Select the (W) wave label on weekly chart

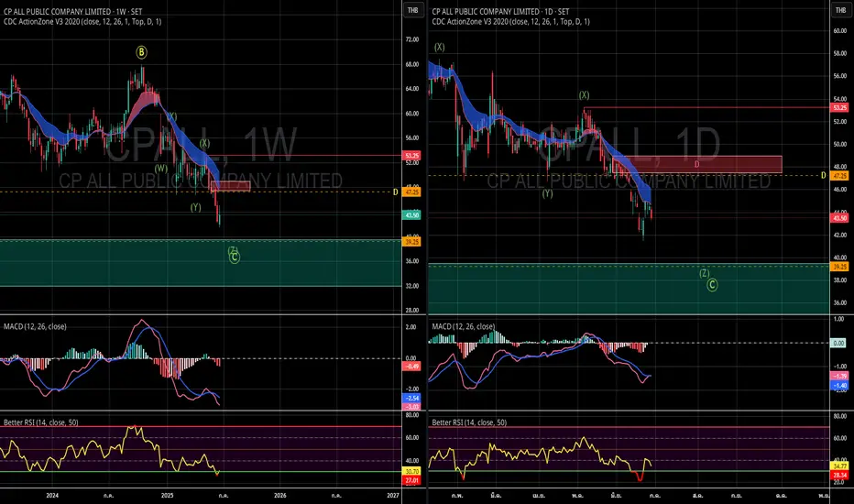(160, 169)
